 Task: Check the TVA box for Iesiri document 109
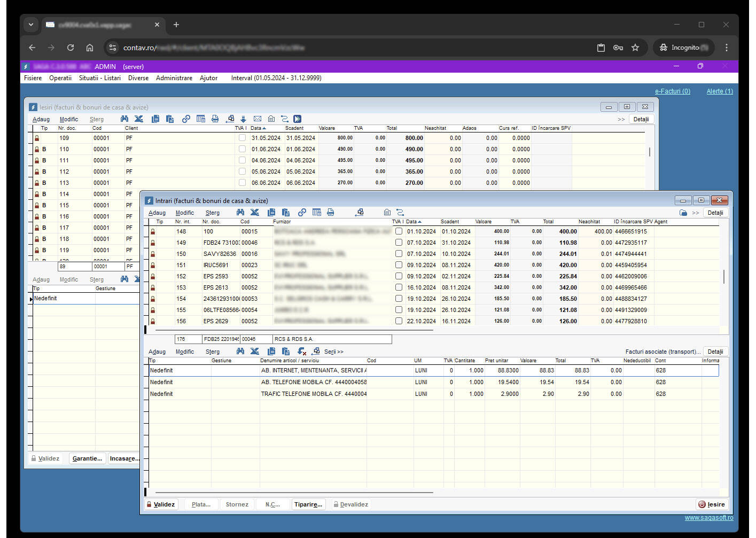coord(242,138)
